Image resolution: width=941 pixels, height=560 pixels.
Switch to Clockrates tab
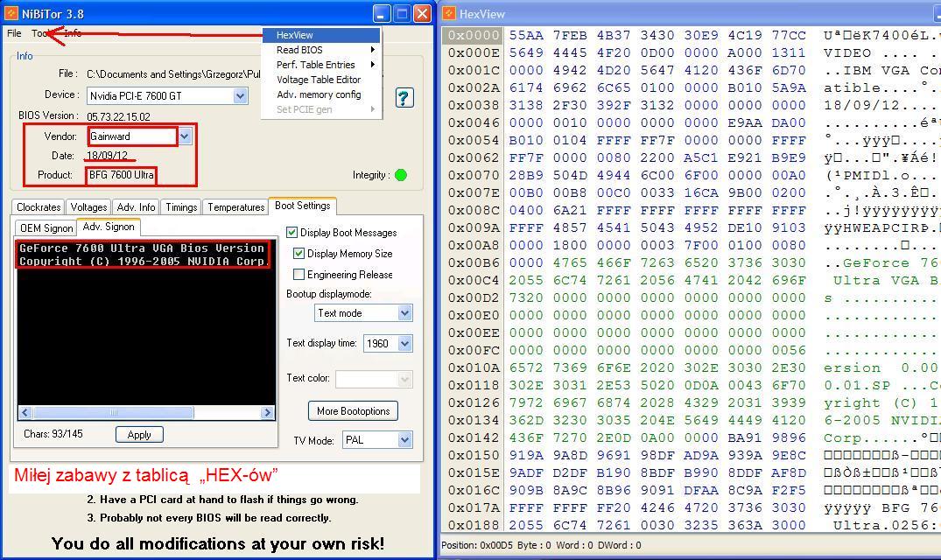tap(39, 206)
